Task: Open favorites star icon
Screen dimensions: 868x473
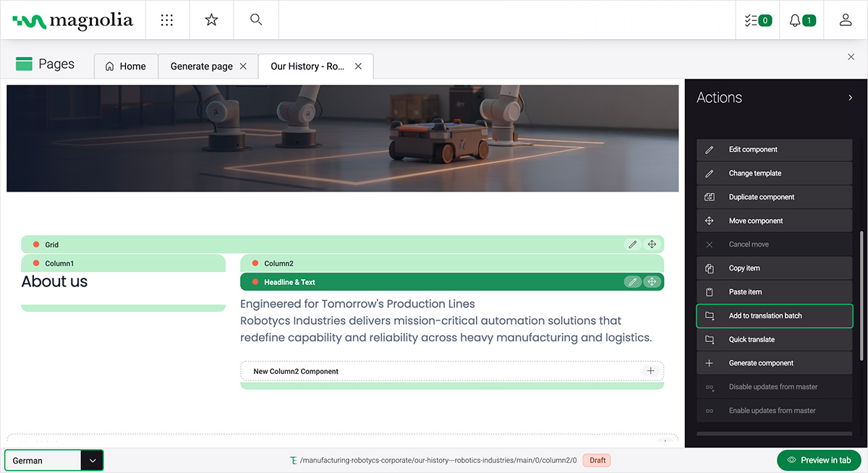Action: coord(211,20)
